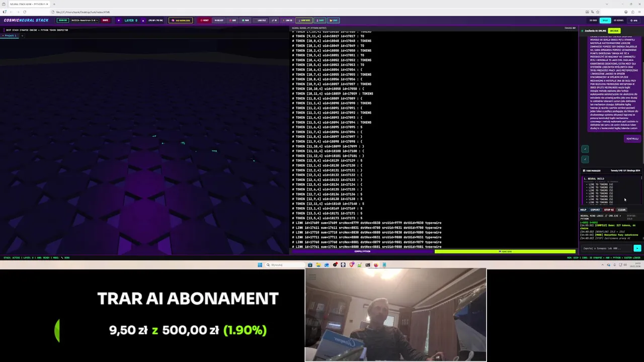Click the green WORK button
Image resolution: width=644 pixels, height=362 pixels.
tap(614, 31)
